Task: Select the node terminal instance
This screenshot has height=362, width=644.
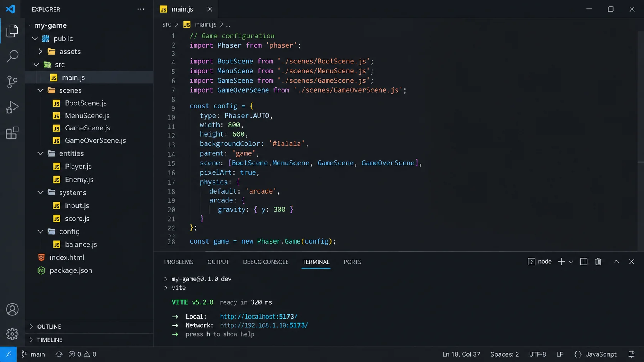Action: pyautogui.click(x=540, y=262)
